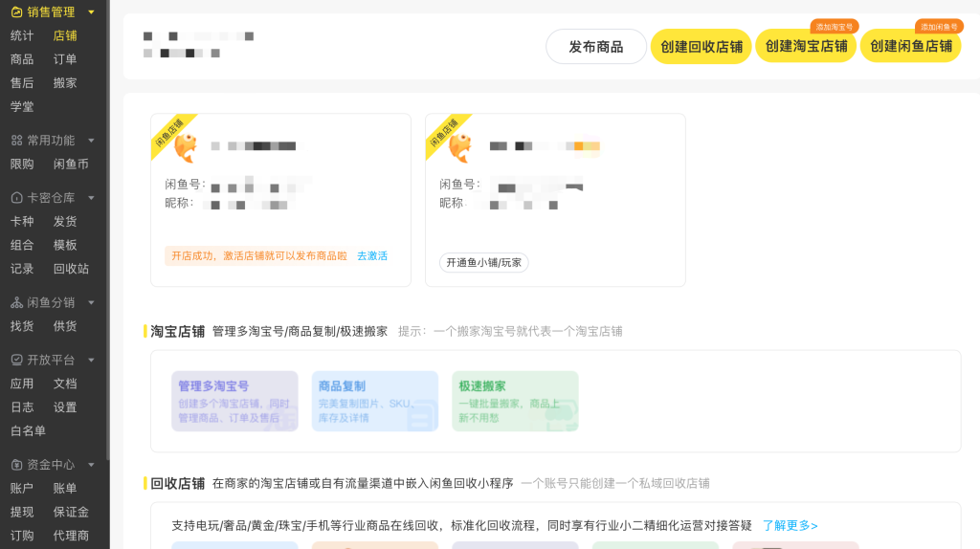Click the 发布商品 button
Screen dimensions: 980x549
tap(595, 47)
